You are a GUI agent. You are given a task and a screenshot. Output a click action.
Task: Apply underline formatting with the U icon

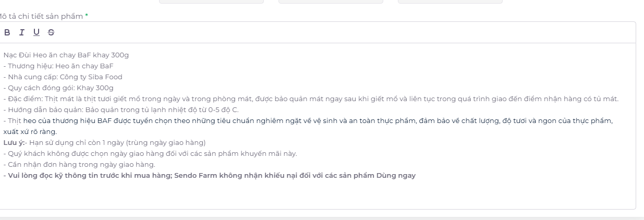[x=37, y=32]
